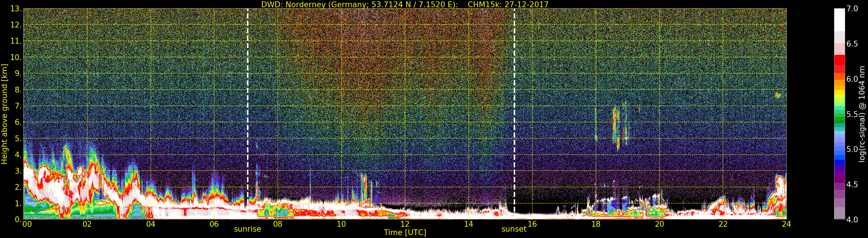Click the 'CHM15k: 27-12-2017' date label

pos(508,4)
